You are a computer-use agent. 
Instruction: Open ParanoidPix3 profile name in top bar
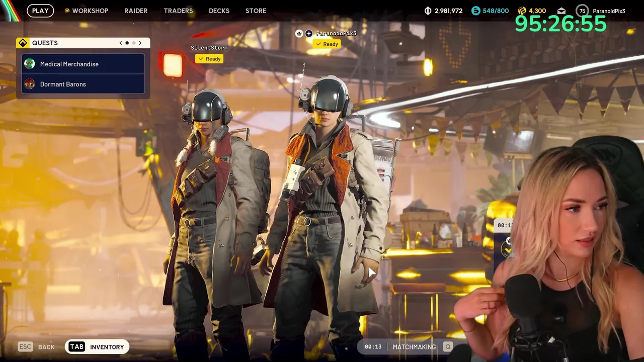[x=609, y=11]
